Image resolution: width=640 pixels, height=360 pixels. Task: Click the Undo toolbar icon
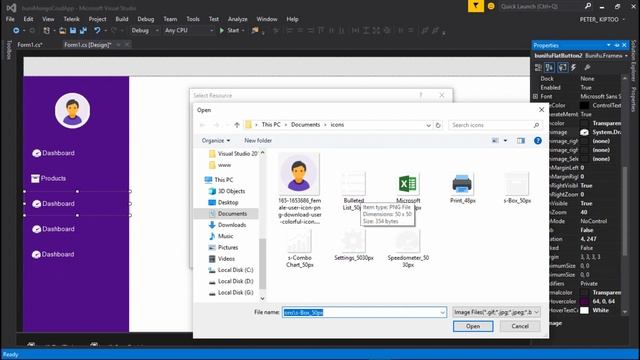click(x=97, y=31)
